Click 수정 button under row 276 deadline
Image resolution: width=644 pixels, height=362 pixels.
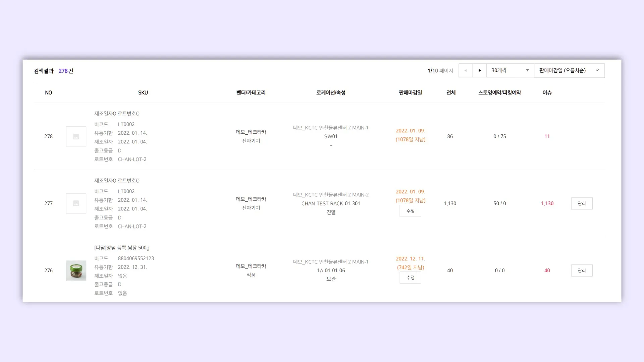coord(410,278)
